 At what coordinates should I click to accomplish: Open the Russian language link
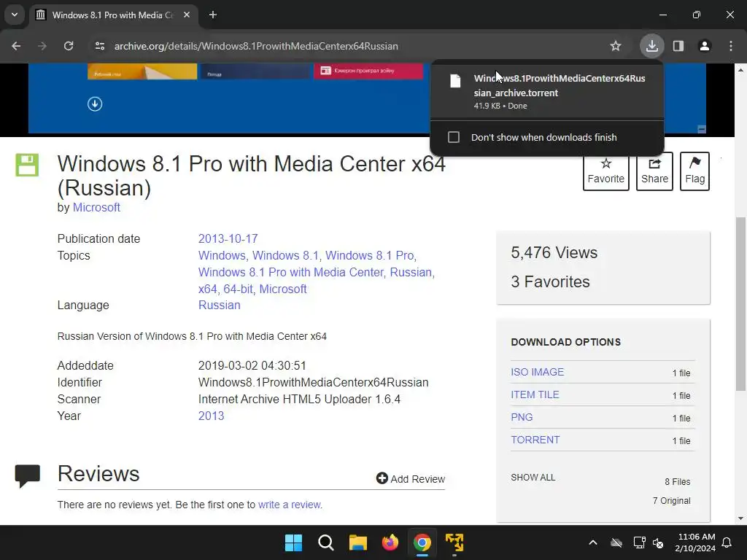point(219,306)
